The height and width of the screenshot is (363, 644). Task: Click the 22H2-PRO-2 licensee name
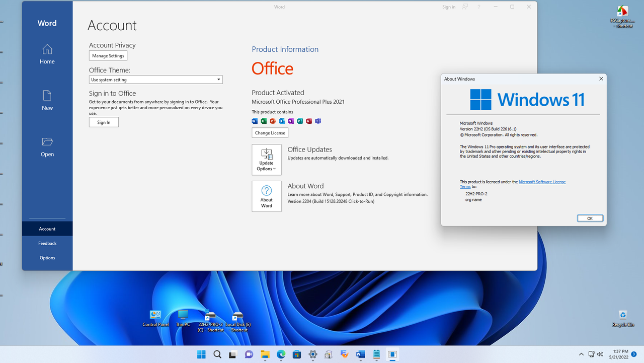click(476, 194)
